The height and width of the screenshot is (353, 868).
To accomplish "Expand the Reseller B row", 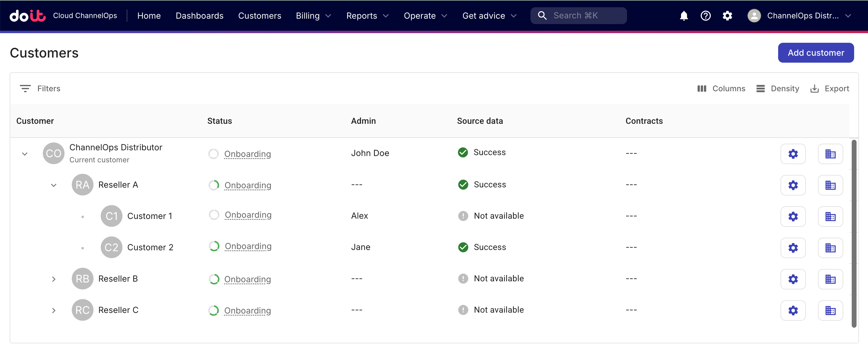I will point(54,279).
